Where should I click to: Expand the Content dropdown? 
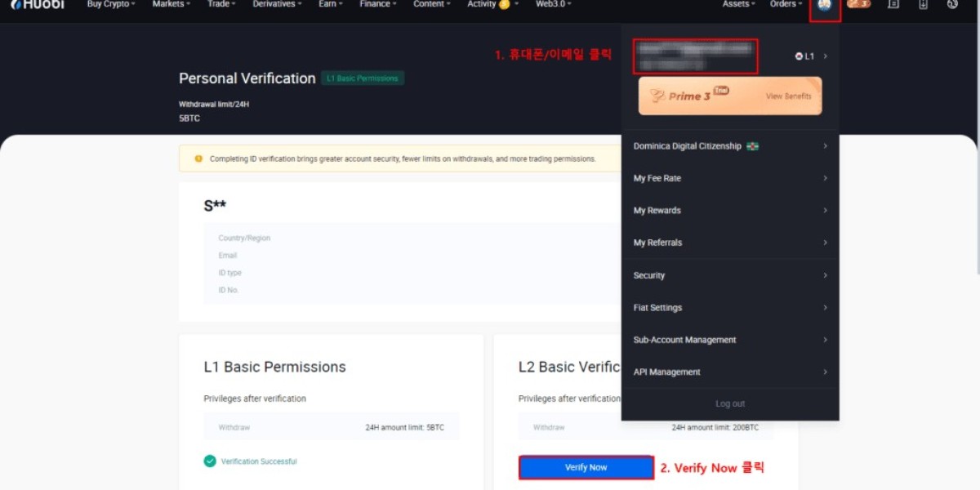click(x=432, y=4)
